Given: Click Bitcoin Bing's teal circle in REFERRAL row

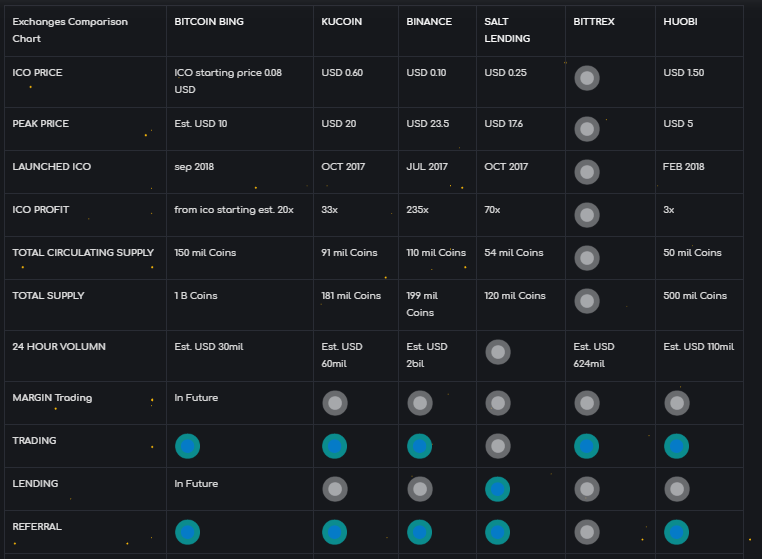Looking at the screenshot, I should click(x=187, y=532).
